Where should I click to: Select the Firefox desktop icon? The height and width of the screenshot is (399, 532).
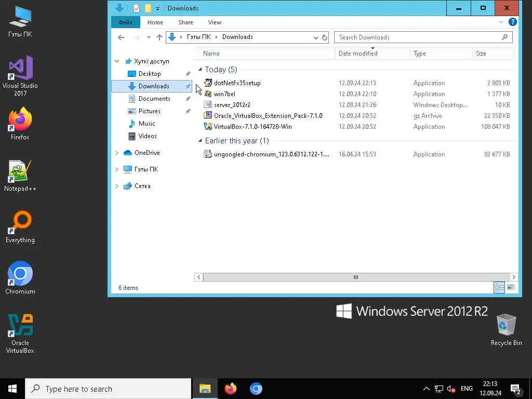pyautogui.click(x=20, y=123)
